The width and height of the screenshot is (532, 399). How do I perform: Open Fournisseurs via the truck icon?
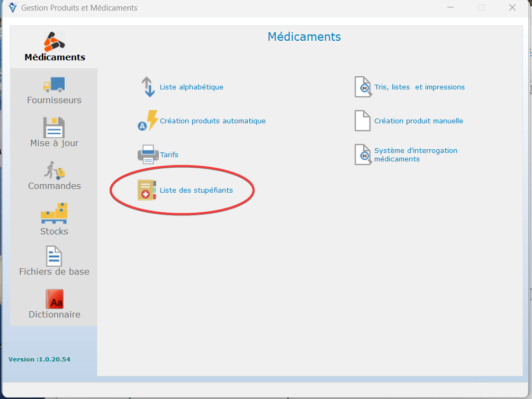coord(54,84)
